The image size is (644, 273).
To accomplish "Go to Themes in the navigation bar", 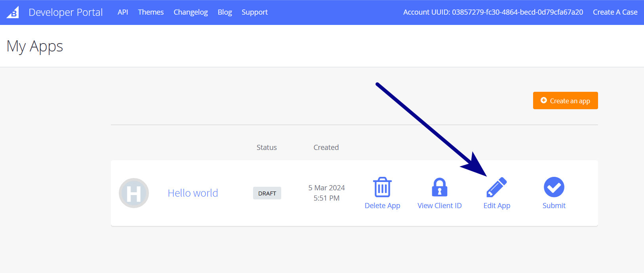I will (151, 12).
